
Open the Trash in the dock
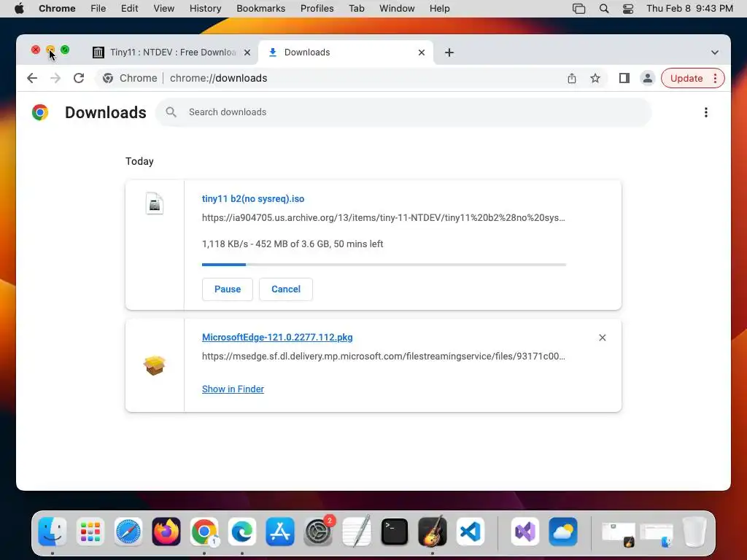coord(694,532)
